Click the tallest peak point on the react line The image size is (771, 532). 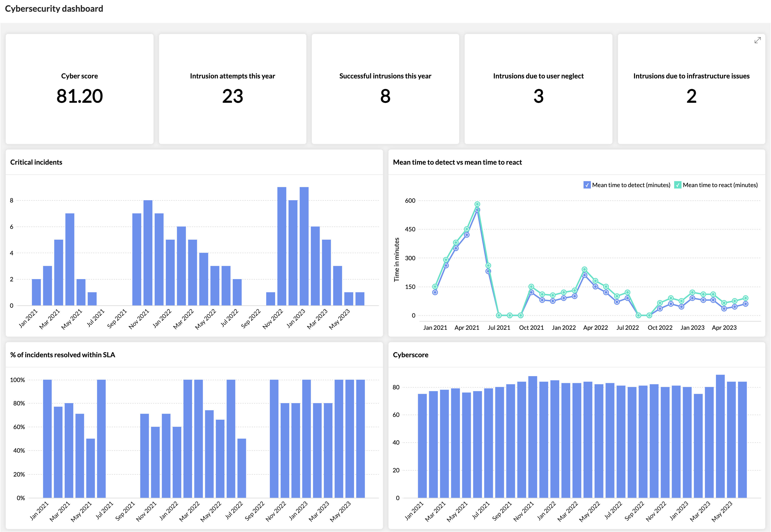[477, 204]
